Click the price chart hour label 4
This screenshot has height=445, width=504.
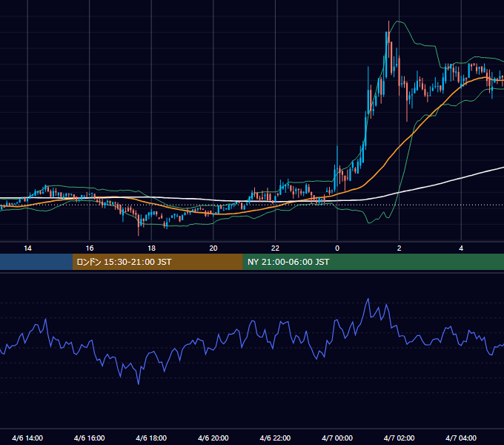461,248
